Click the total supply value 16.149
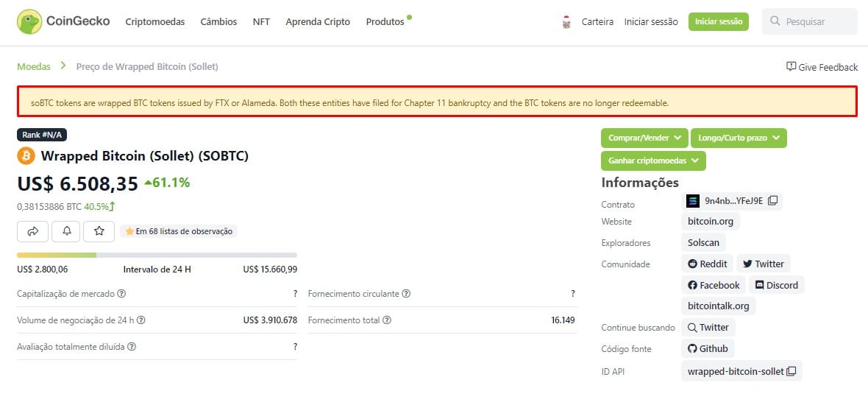868x405 pixels. 563,320
